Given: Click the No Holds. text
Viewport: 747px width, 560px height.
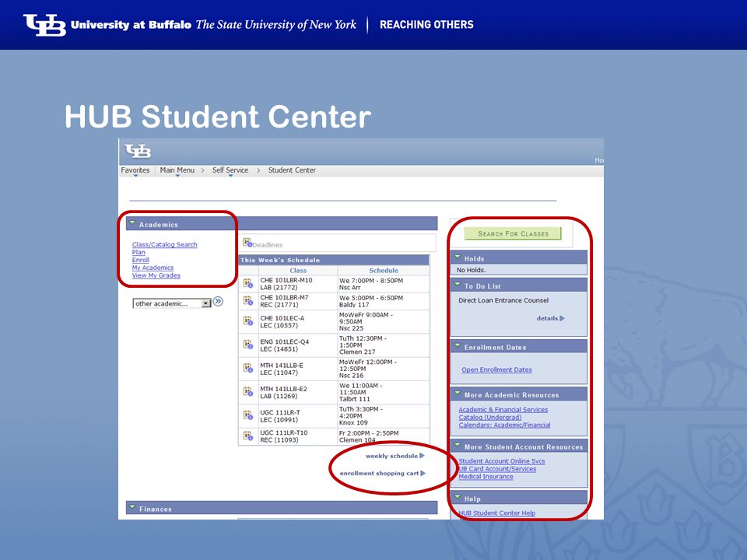Looking at the screenshot, I should [x=472, y=270].
